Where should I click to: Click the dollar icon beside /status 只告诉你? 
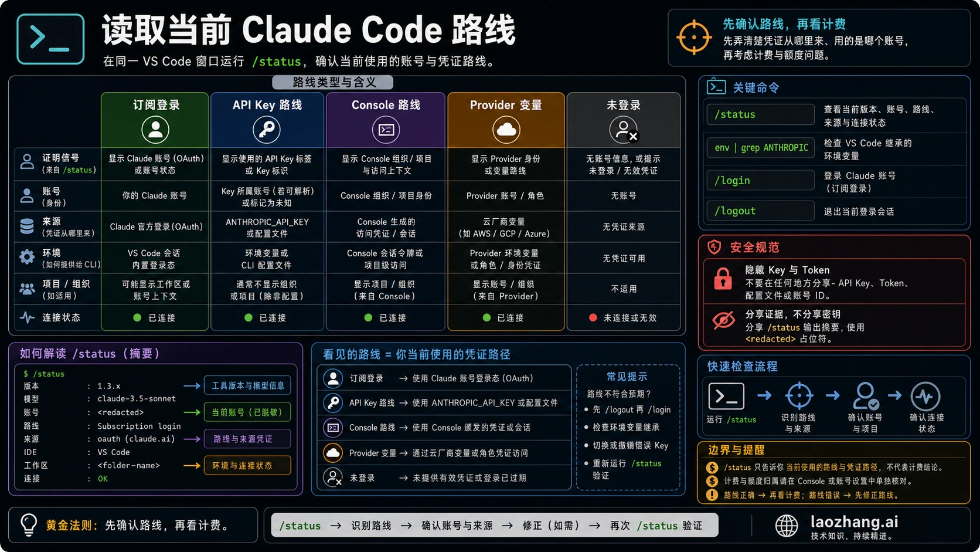(x=712, y=468)
